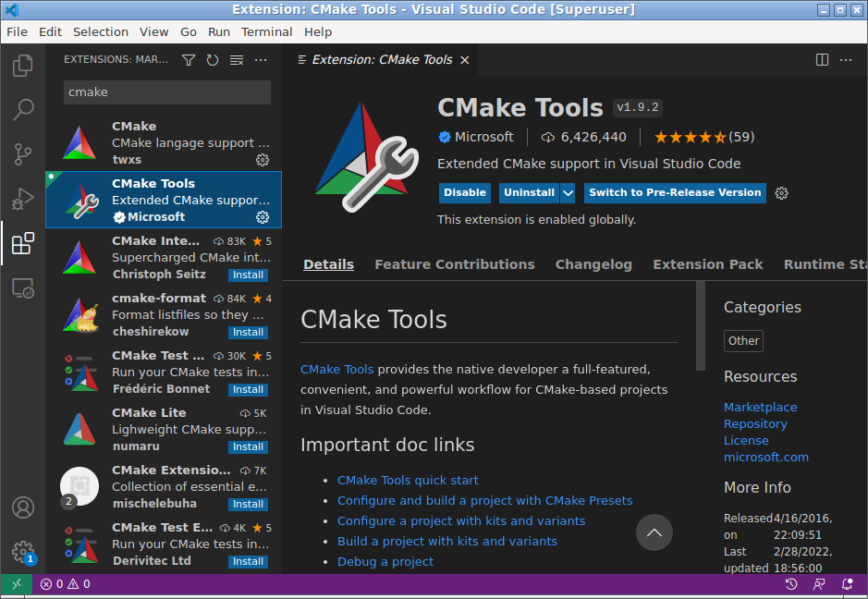Open the Help menu
This screenshot has height=599, width=868.
pos(318,32)
